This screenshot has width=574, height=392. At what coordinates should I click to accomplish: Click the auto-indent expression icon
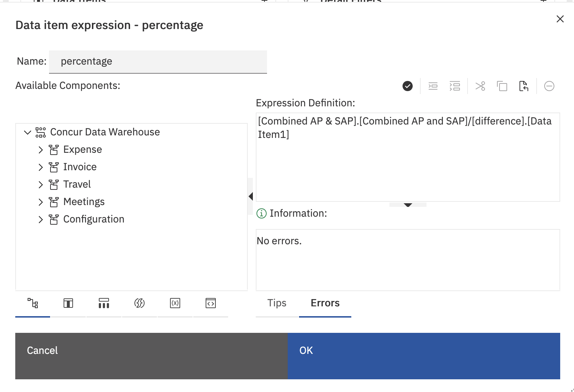433,86
